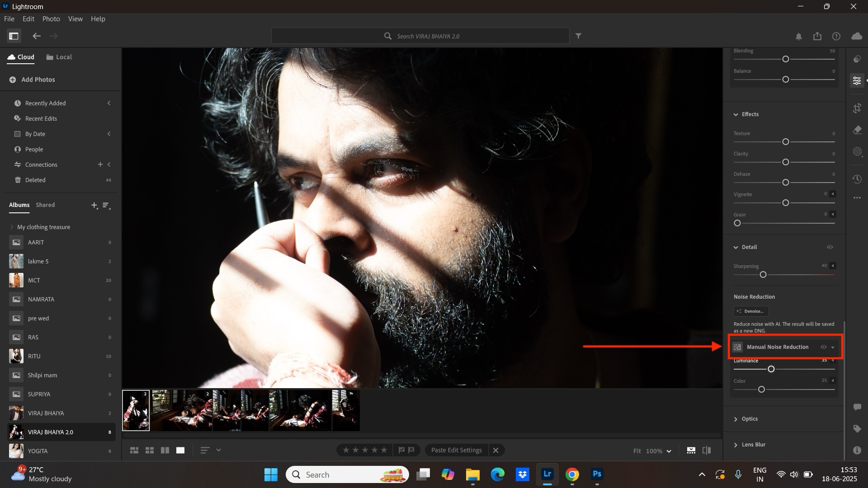Open the Info panel icon
This screenshot has height=488, width=868.
tap(857, 450)
